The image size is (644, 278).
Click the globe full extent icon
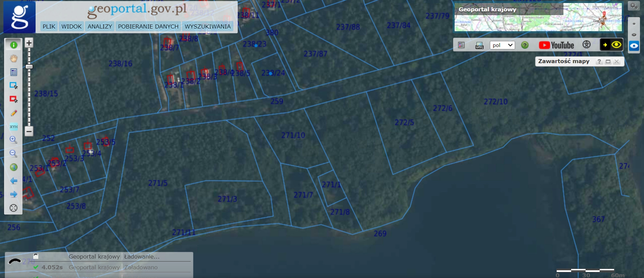13,167
